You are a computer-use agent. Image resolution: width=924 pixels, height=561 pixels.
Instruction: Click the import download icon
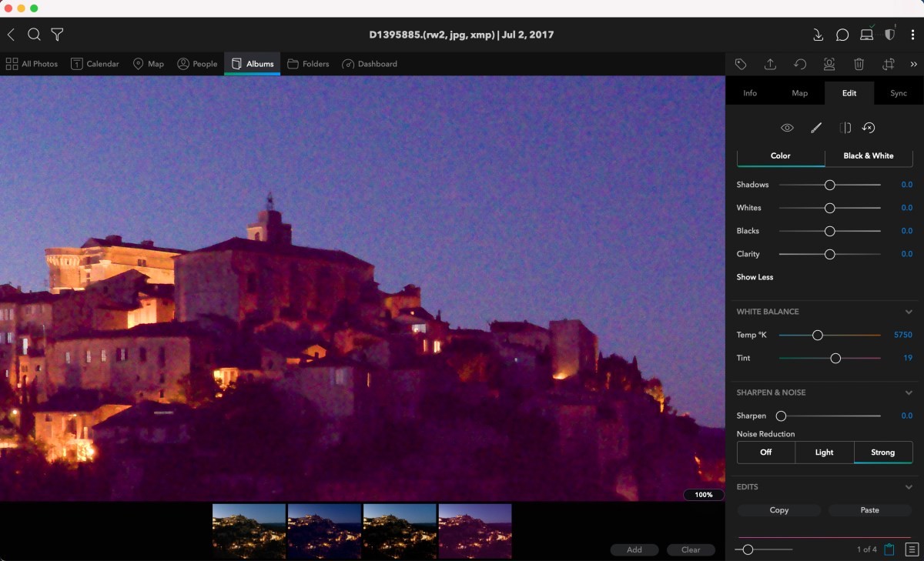point(819,35)
